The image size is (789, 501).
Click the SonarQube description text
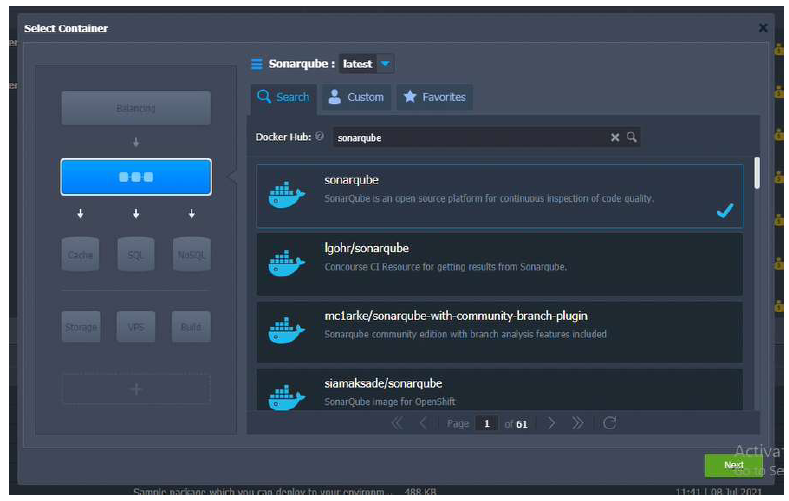[489, 199]
